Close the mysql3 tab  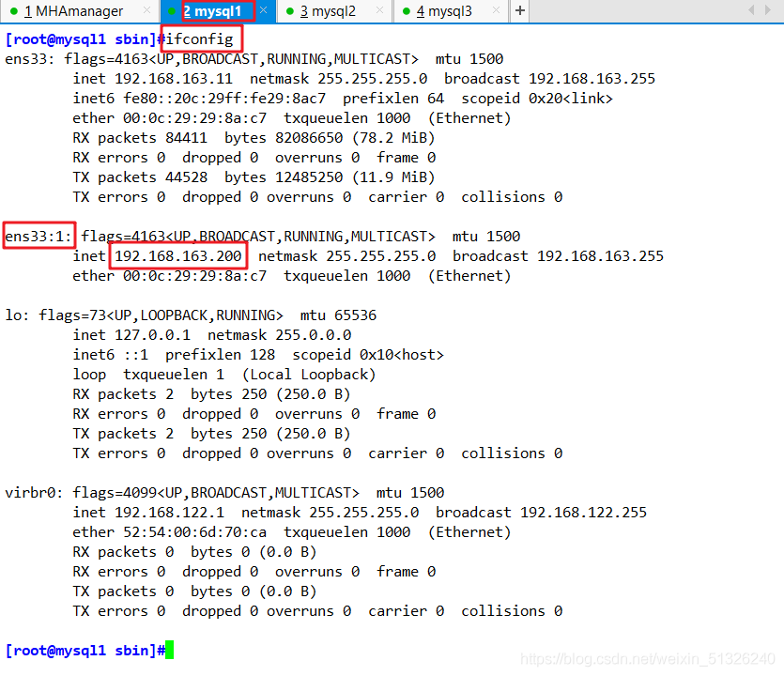point(496,10)
